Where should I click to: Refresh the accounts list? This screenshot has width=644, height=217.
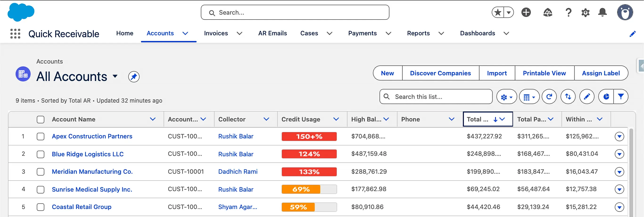[549, 97]
